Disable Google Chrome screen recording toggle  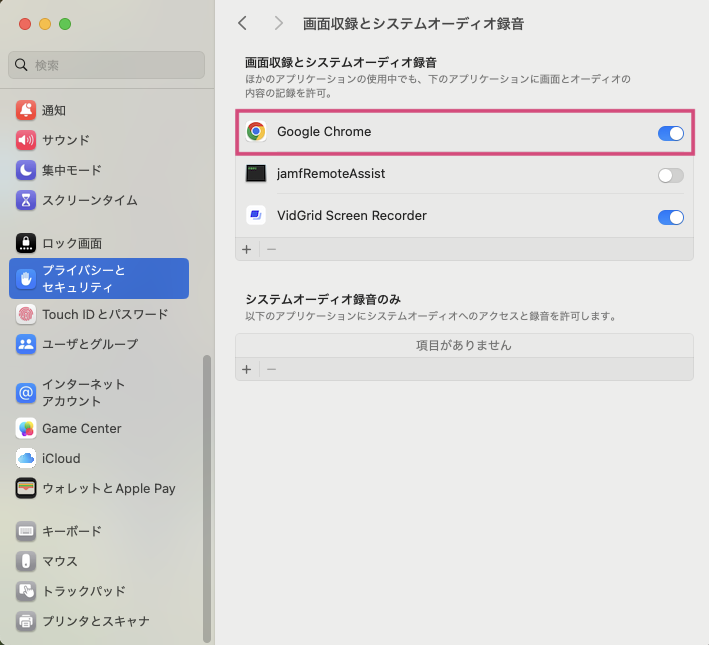point(670,133)
